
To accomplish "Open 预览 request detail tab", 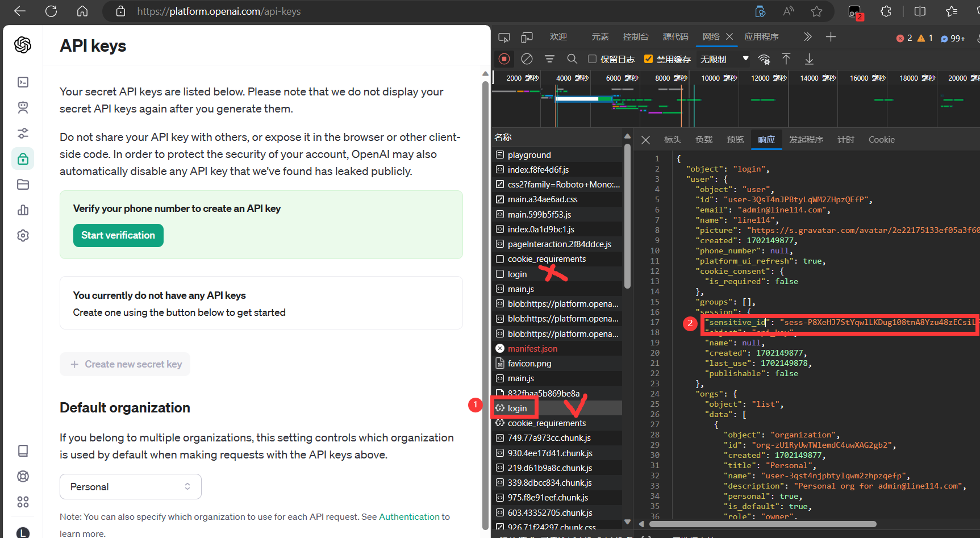I will [735, 140].
